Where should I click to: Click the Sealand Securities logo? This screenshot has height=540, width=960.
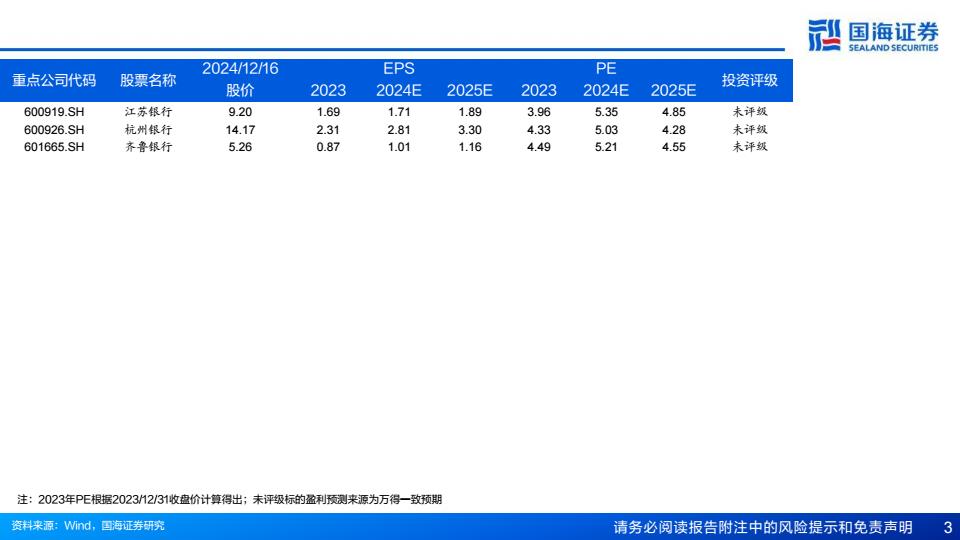point(872,35)
